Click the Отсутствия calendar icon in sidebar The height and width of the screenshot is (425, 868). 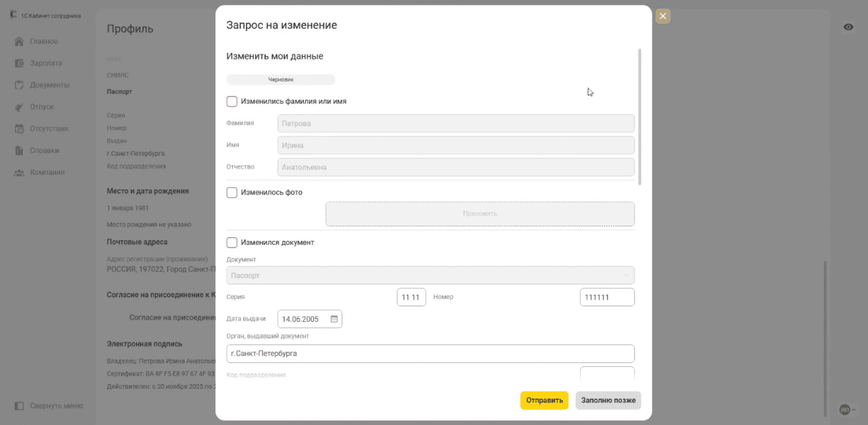coord(19,129)
